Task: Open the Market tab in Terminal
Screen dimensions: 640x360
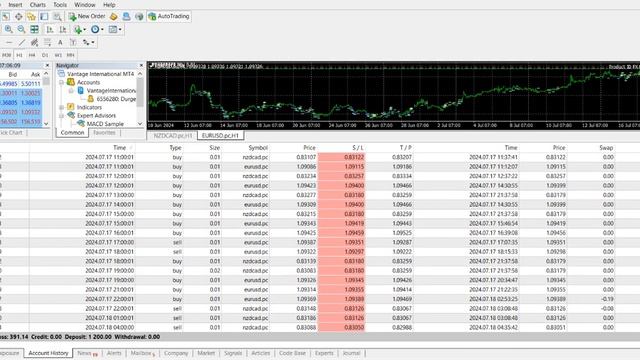Action: [x=206, y=353]
